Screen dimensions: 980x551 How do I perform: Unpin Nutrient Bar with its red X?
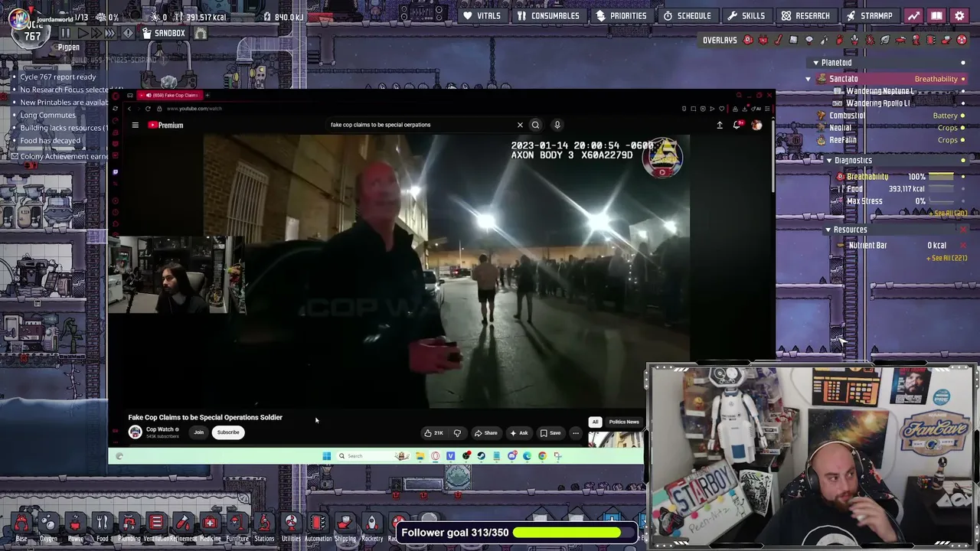pyautogui.click(x=963, y=246)
